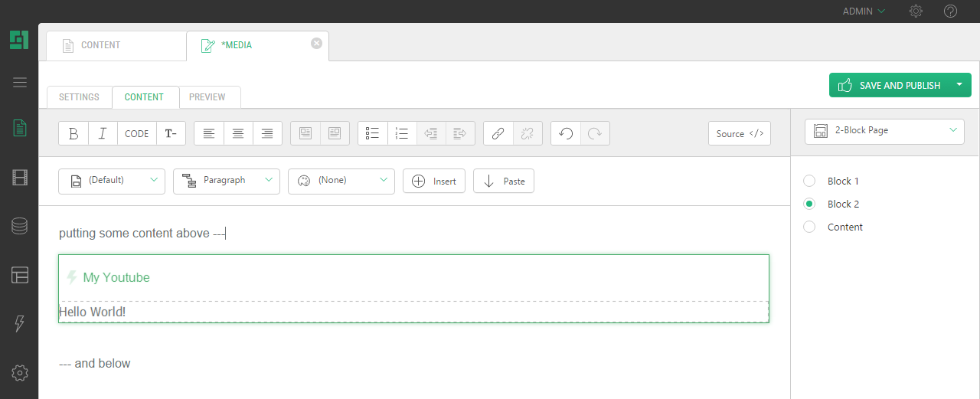Align text left
The height and width of the screenshot is (399, 980).
pos(209,133)
